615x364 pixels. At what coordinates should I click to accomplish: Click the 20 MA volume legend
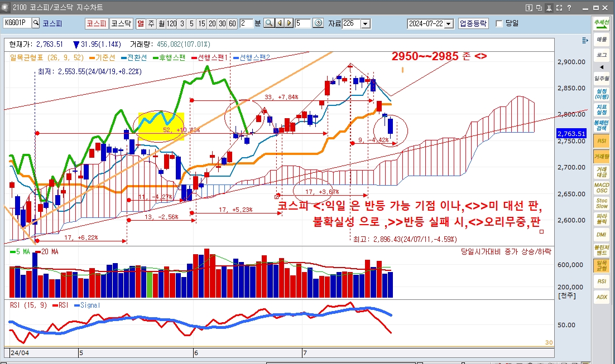pos(47,251)
